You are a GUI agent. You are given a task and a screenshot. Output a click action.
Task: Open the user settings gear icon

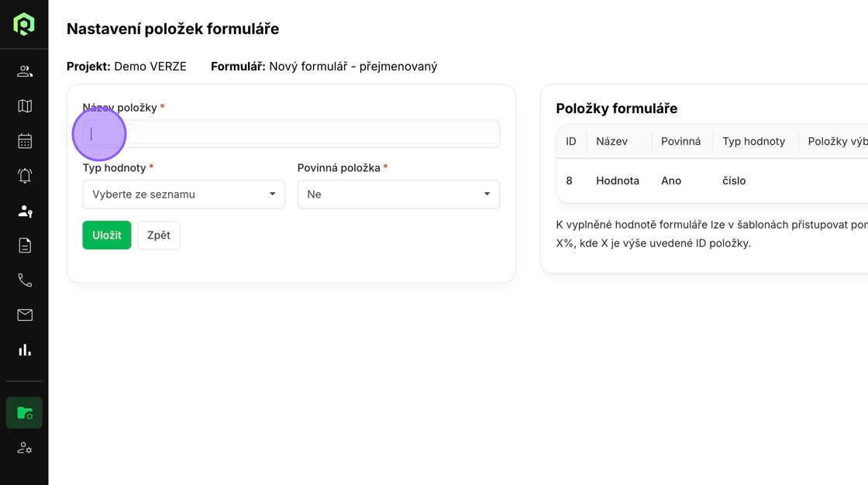click(x=24, y=448)
